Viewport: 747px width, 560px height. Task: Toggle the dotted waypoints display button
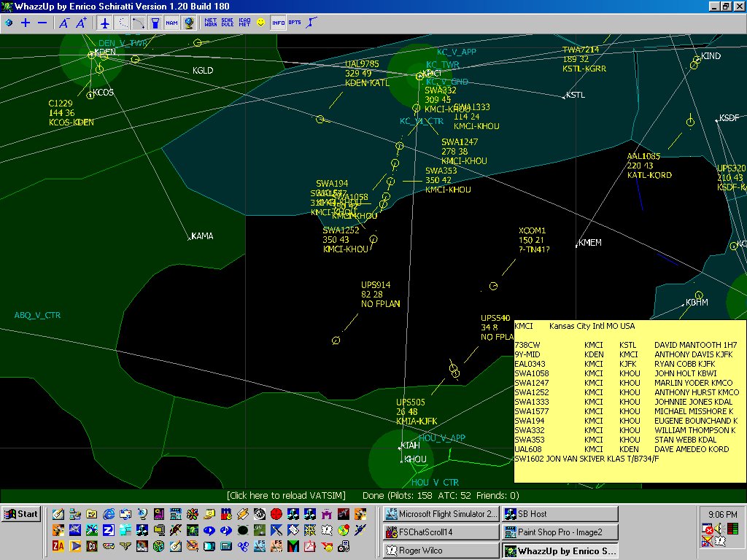pyautogui.click(x=122, y=23)
